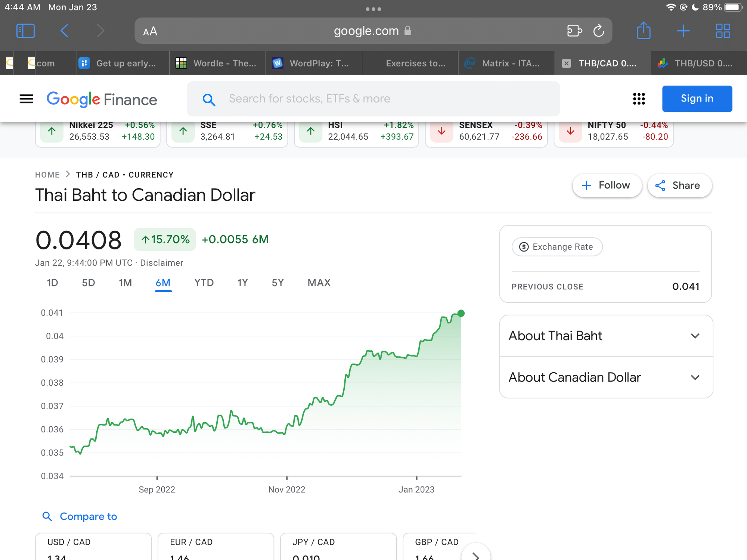Select the 1D chart range

[x=52, y=283]
